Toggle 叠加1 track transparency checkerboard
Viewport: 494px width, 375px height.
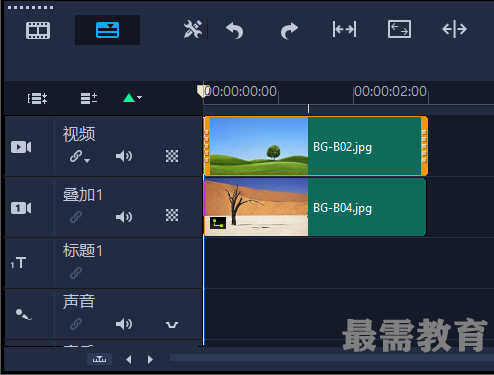(x=172, y=215)
